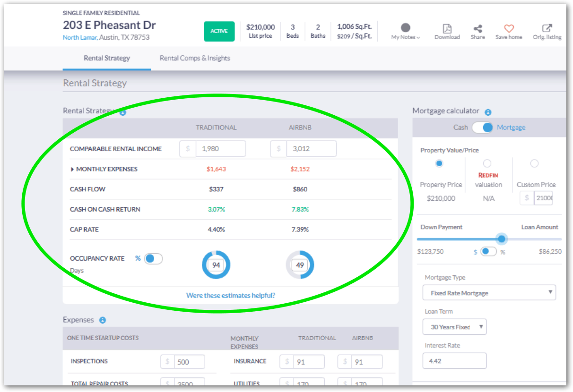Switch to Rental Comps & Insights tab
Viewport: 573px width, 392px height.
pos(195,58)
